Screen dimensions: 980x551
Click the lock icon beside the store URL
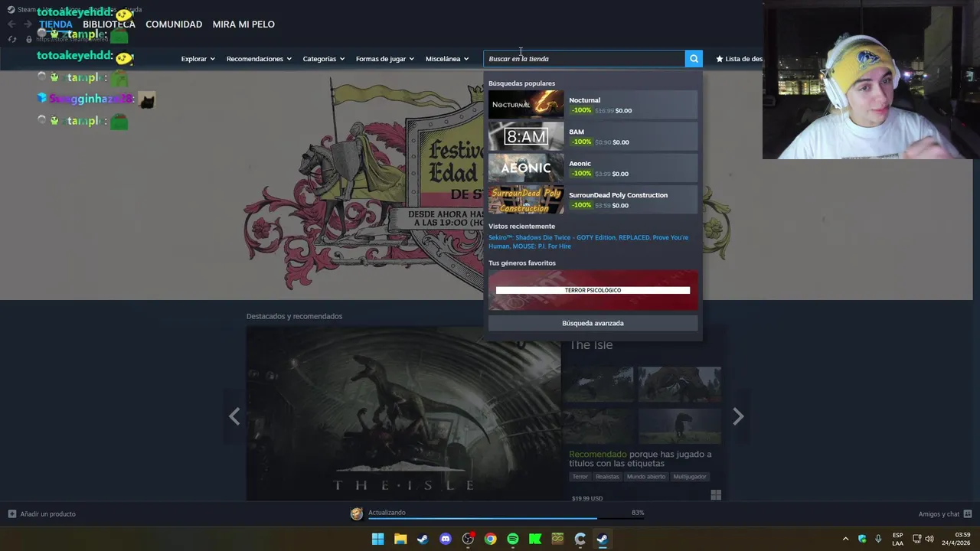[x=29, y=39]
